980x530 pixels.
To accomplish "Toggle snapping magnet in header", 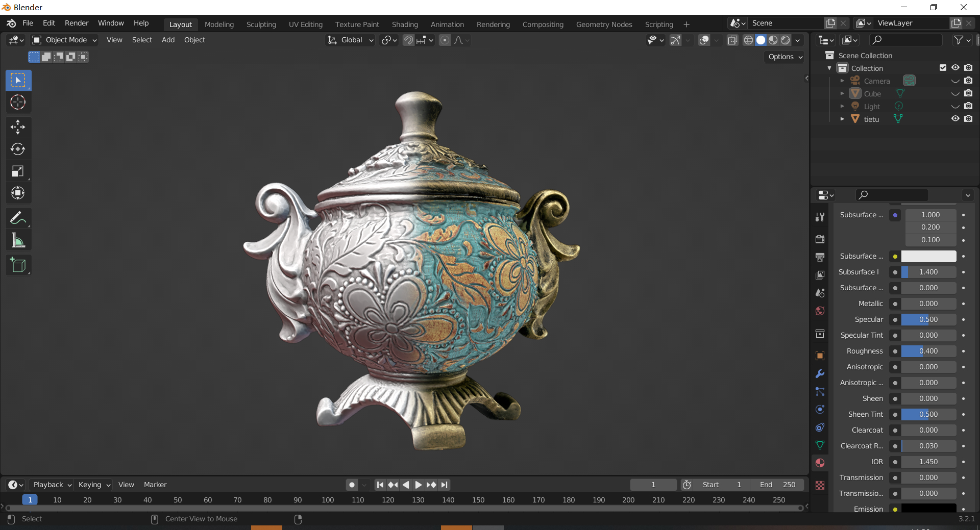I will (408, 40).
